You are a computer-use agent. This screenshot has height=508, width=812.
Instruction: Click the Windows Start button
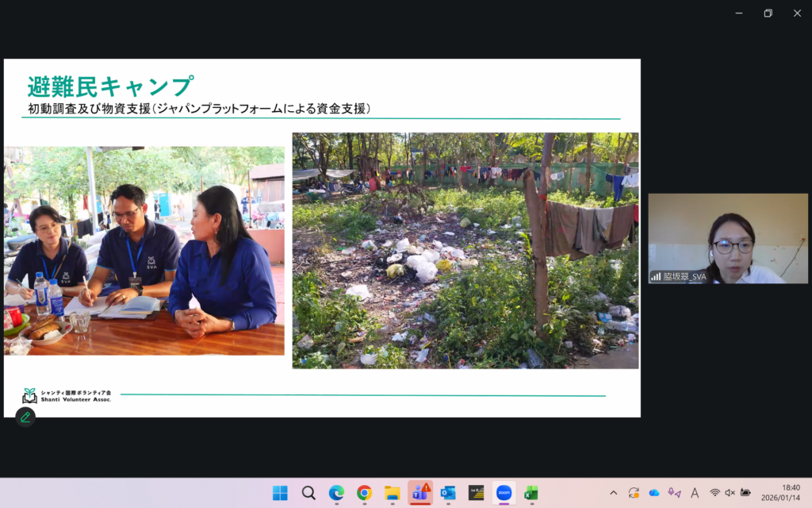point(280,493)
